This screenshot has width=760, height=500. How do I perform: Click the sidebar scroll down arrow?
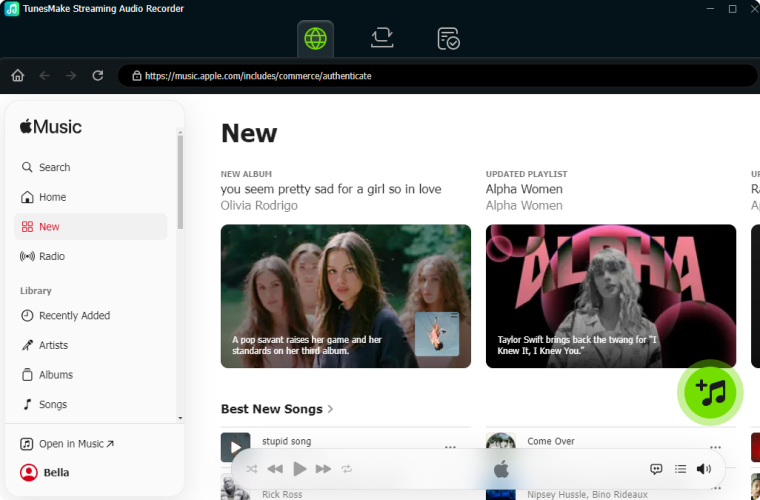click(180, 418)
